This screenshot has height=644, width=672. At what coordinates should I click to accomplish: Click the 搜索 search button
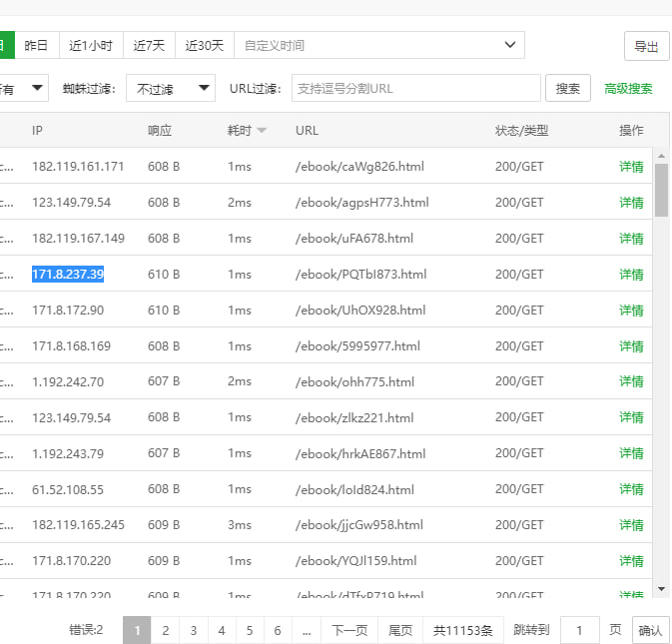click(567, 88)
